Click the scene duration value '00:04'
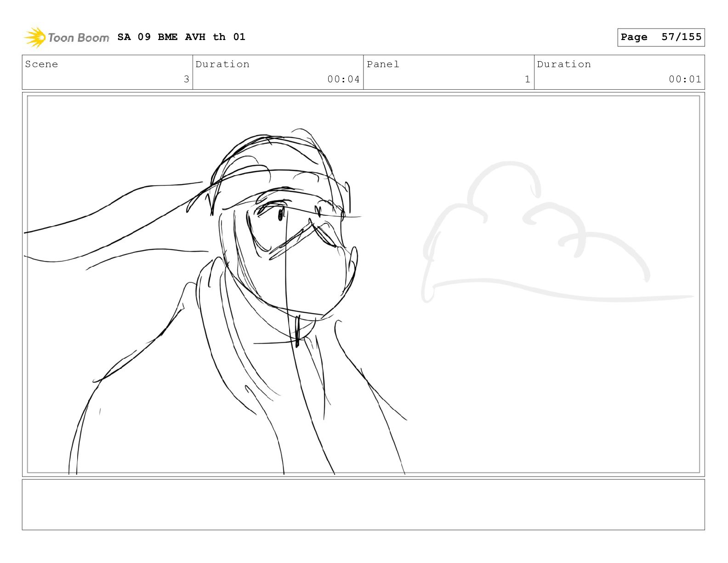Viewport: 728px width, 563px height. click(343, 79)
